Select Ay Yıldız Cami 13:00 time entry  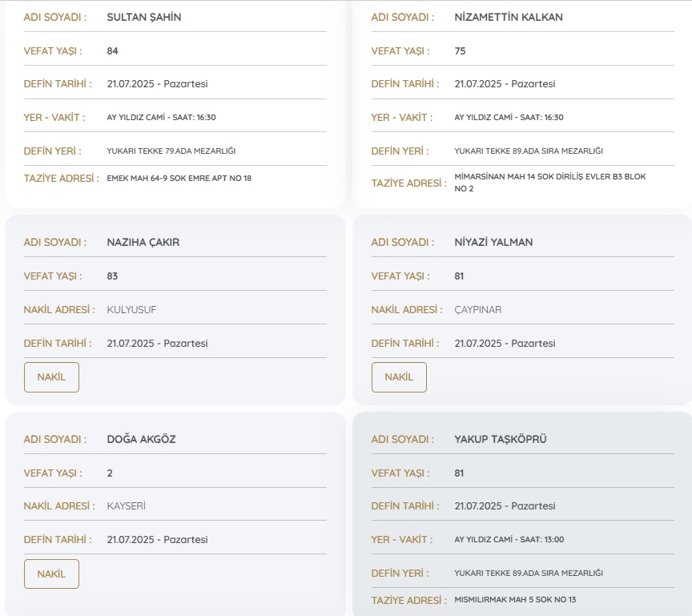(509, 539)
